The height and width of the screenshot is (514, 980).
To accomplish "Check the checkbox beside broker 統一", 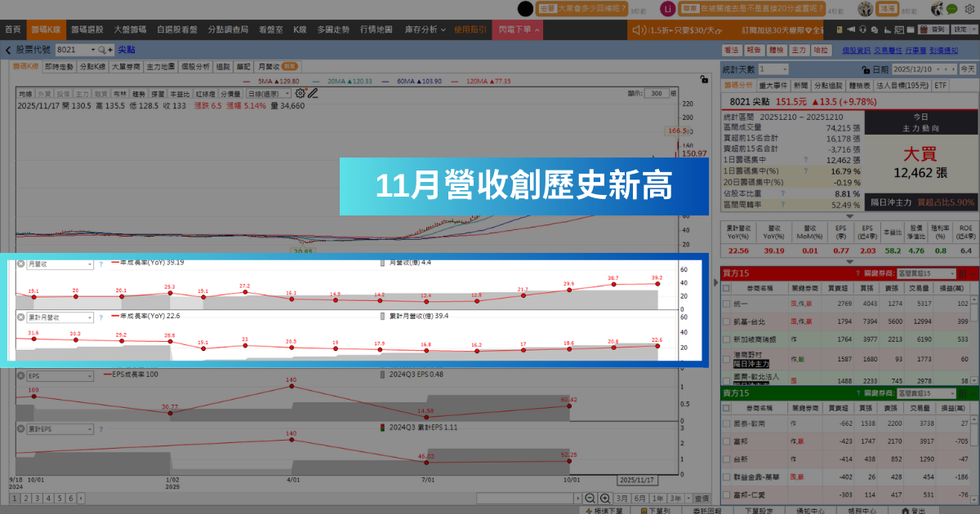I will click(726, 302).
